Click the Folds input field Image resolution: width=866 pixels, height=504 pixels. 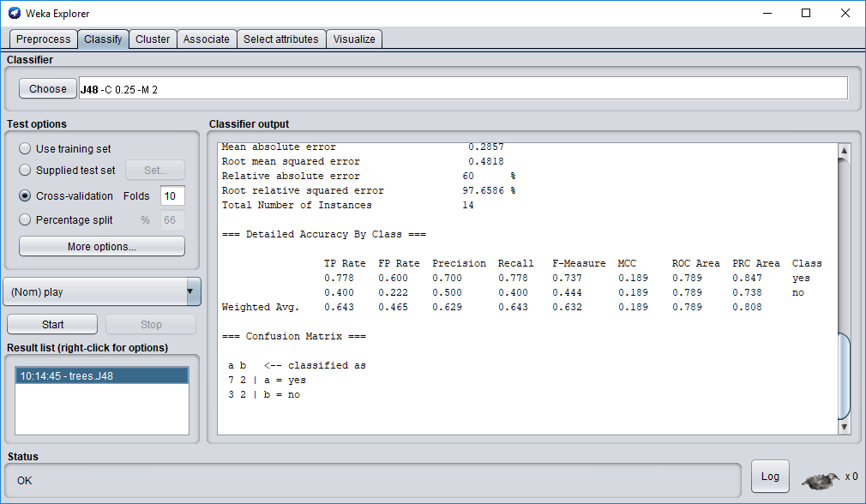tap(171, 196)
